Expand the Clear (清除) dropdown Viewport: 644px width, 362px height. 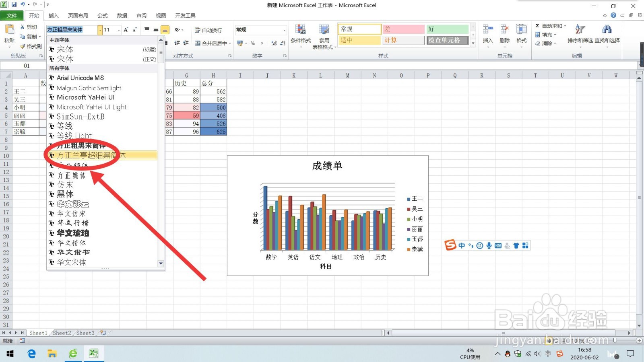click(555, 43)
